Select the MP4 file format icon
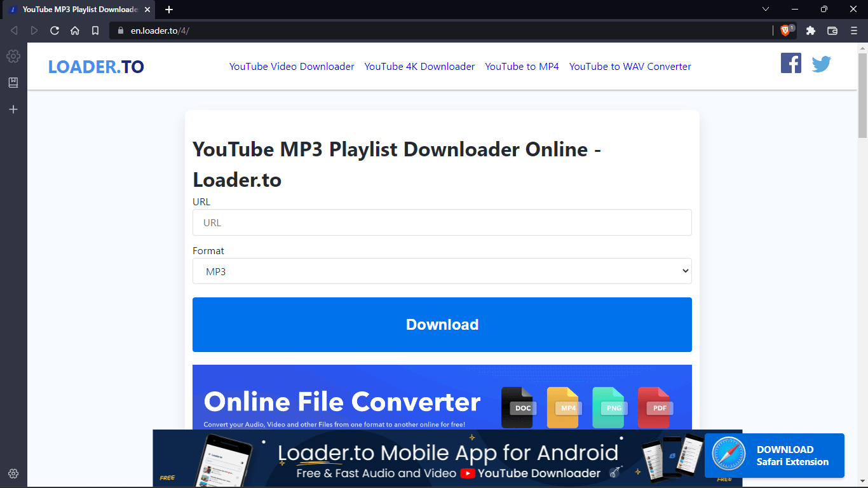 (x=564, y=407)
